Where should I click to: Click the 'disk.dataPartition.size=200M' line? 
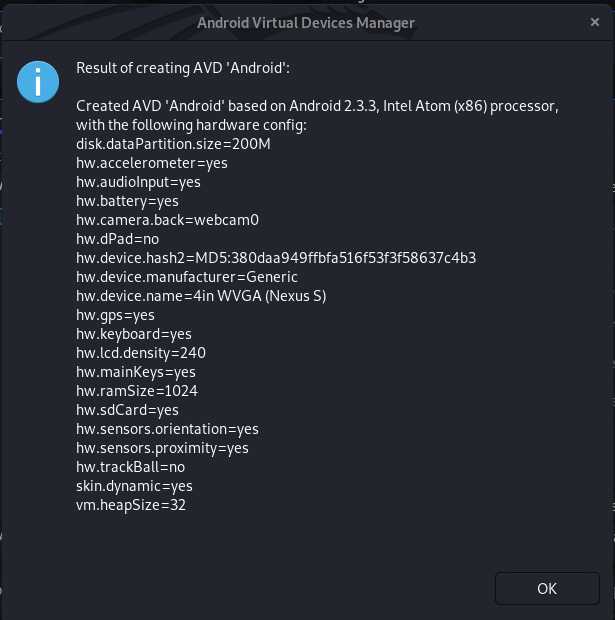173,144
